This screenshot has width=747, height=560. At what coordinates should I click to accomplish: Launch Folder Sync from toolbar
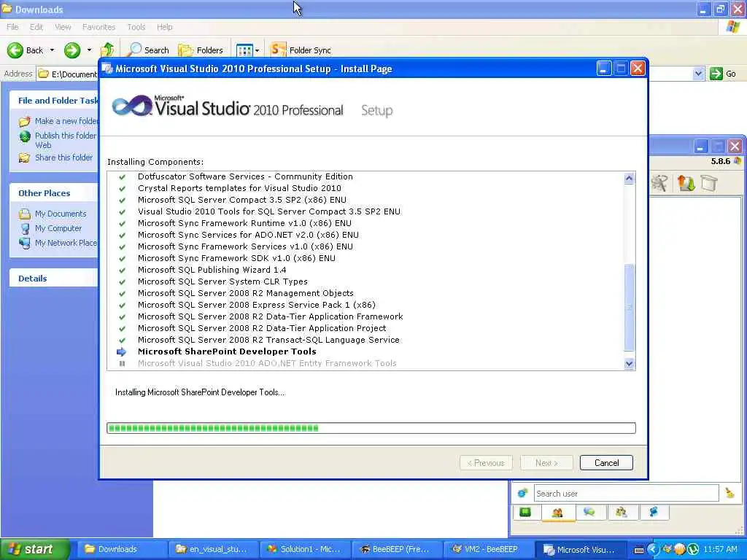(x=300, y=50)
